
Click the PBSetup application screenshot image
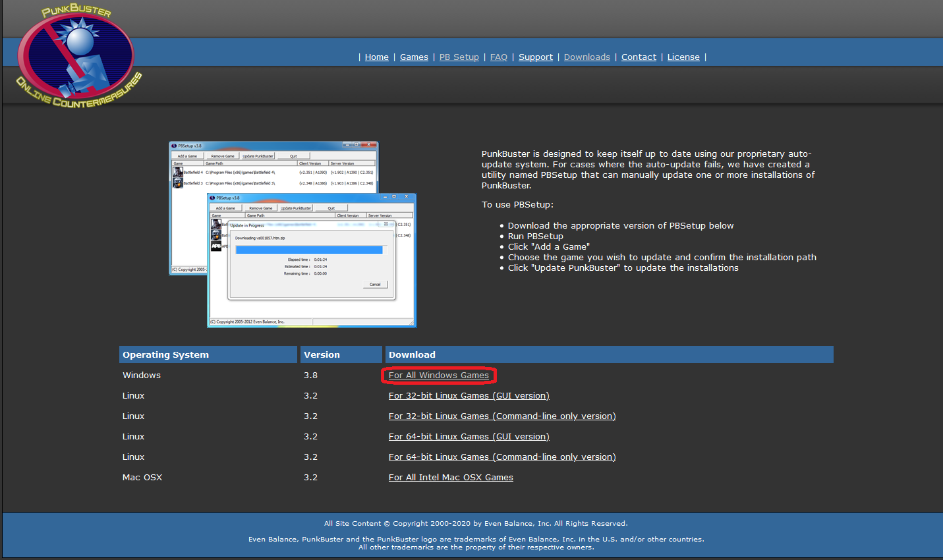coord(293,235)
